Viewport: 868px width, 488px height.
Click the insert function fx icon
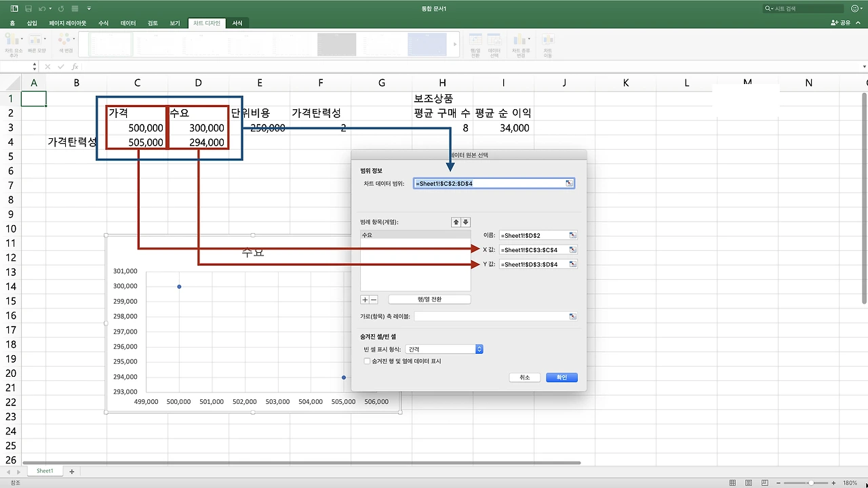pos(75,66)
